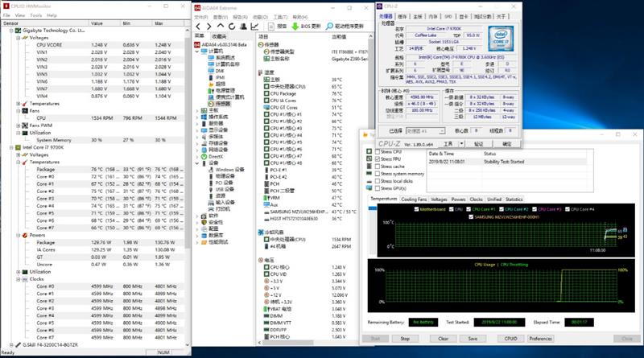Switch to Statistics tab
The width and height of the screenshot is (644, 358).
[x=514, y=200]
